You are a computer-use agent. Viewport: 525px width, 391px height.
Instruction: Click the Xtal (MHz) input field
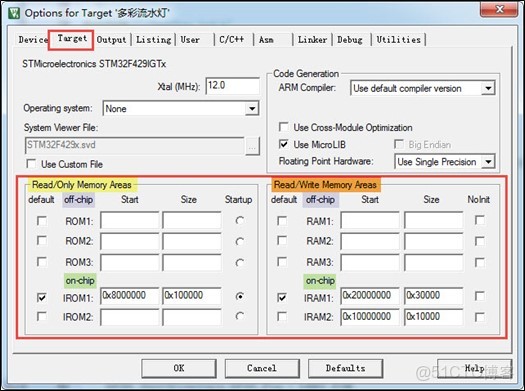point(232,86)
